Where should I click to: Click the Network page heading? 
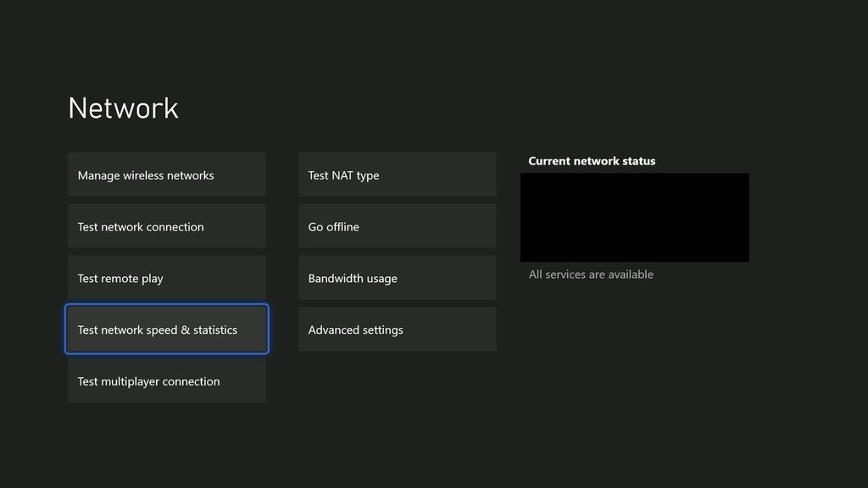123,107
